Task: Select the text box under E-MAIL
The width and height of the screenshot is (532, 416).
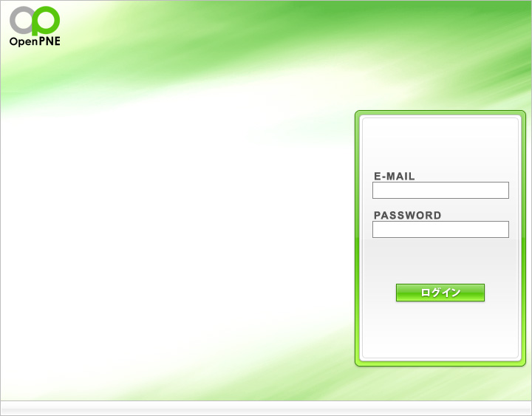Action: [440, 191]
